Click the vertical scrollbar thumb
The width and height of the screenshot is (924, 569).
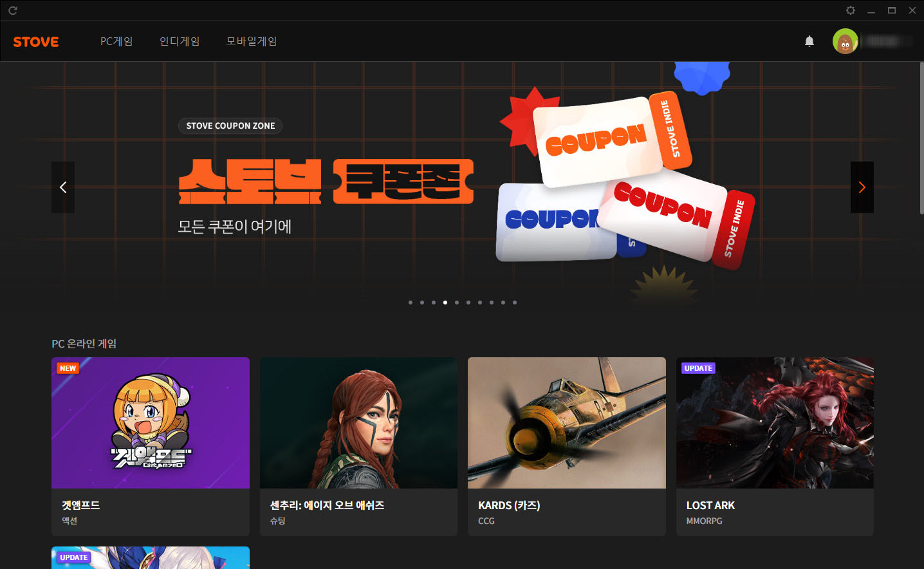pyautogui.click(x=921, y=138)
